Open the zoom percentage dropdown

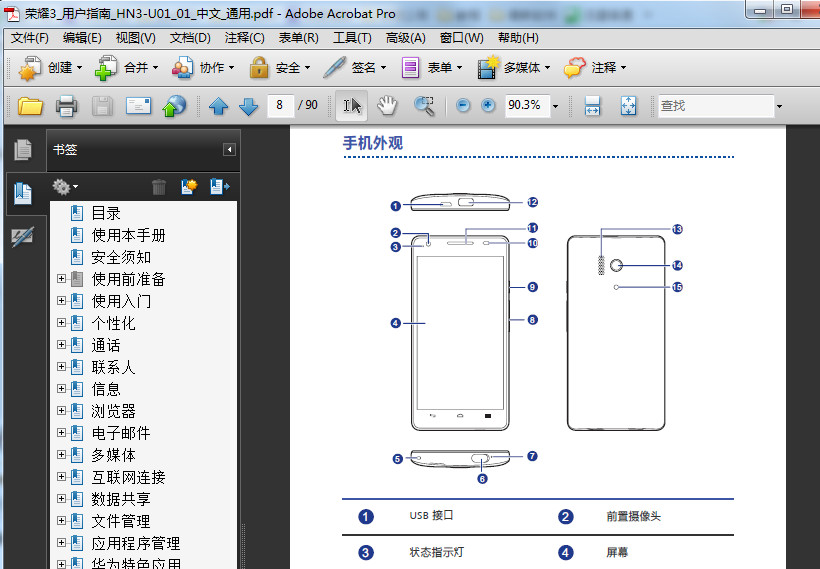555,106
